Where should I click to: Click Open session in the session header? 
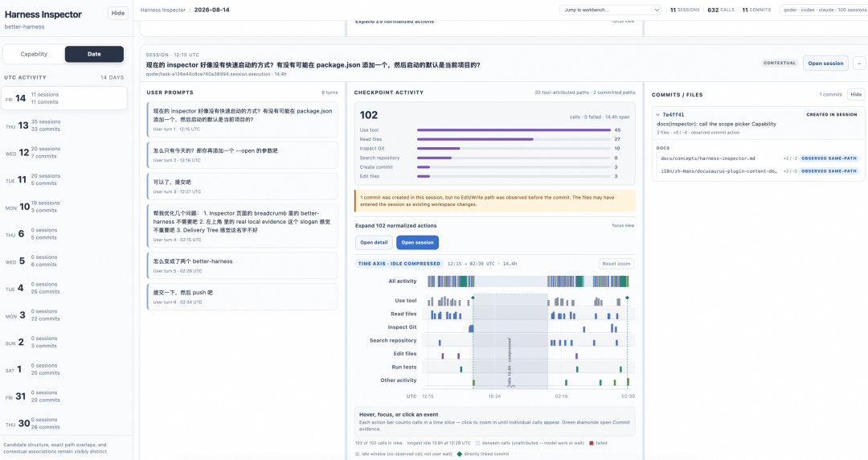point(825,64)
